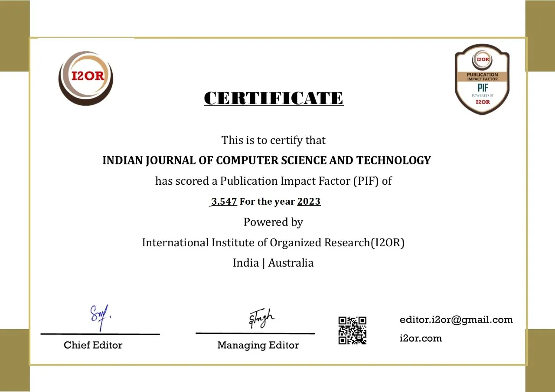Viewport: 555px width, 392px height.
Task: Click the "Chief Editor" label
Action: point(93,345)
